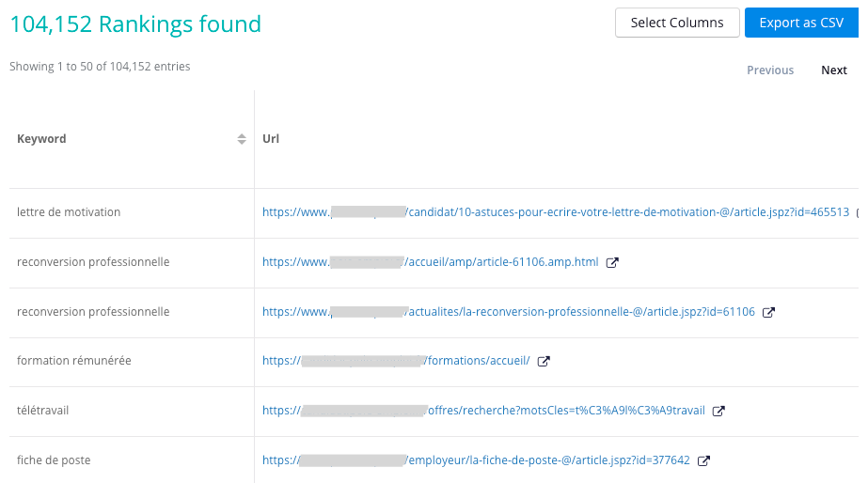Open Select Columns options
This screenshot has width=868, height=483.
coord(677,23)
